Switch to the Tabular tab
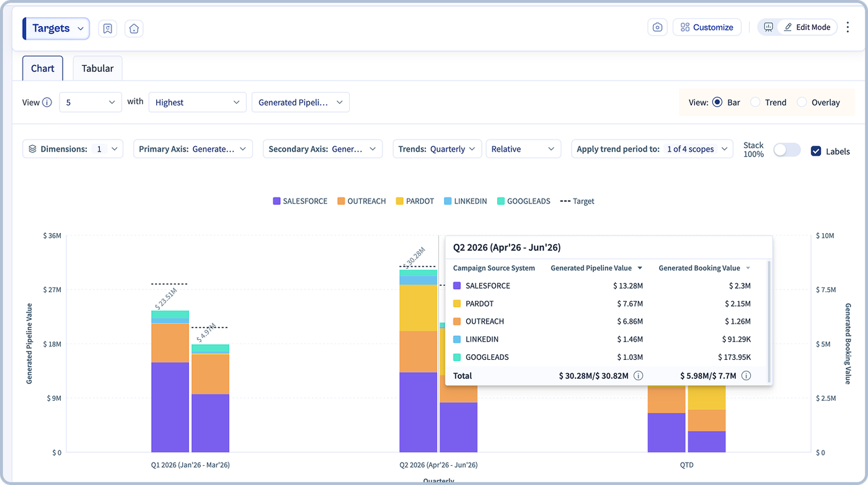 coord(97,68)
